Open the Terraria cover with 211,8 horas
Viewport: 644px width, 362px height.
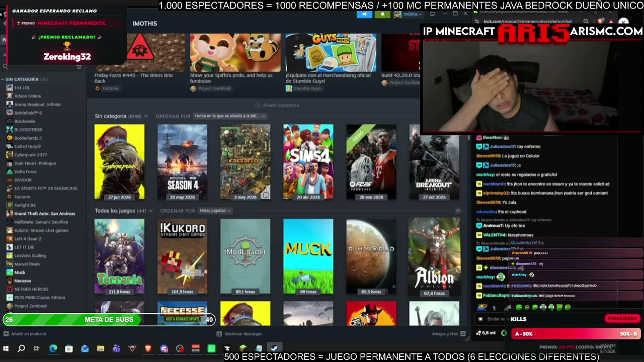[119, 256]
